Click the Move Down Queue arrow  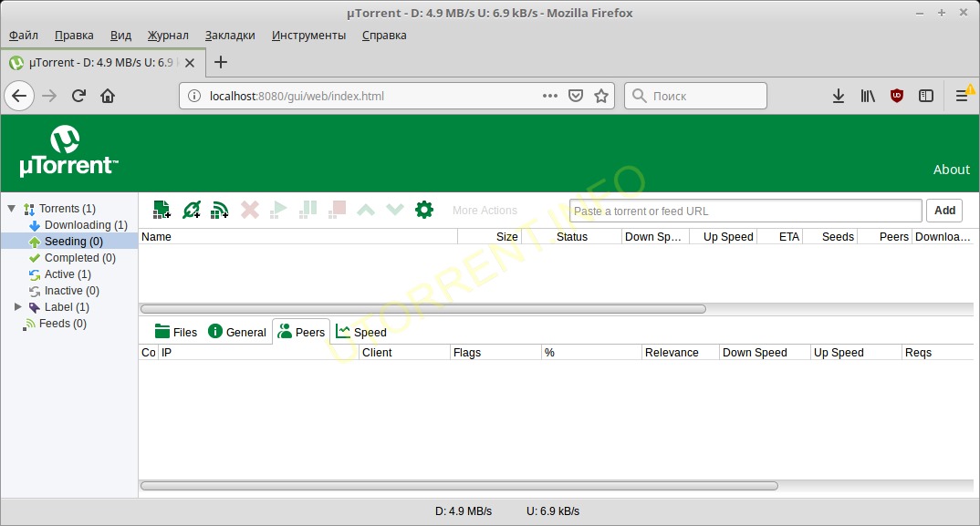395,210
